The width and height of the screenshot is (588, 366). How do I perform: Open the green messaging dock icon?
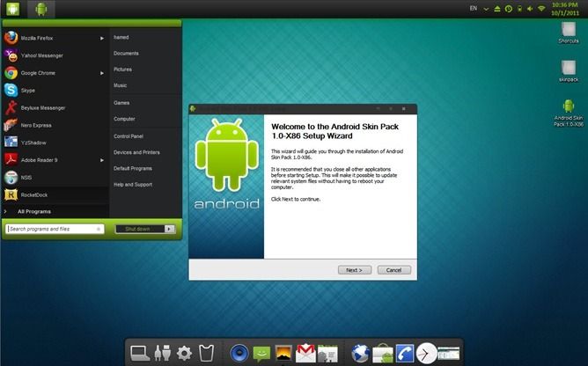click(261, 354)
